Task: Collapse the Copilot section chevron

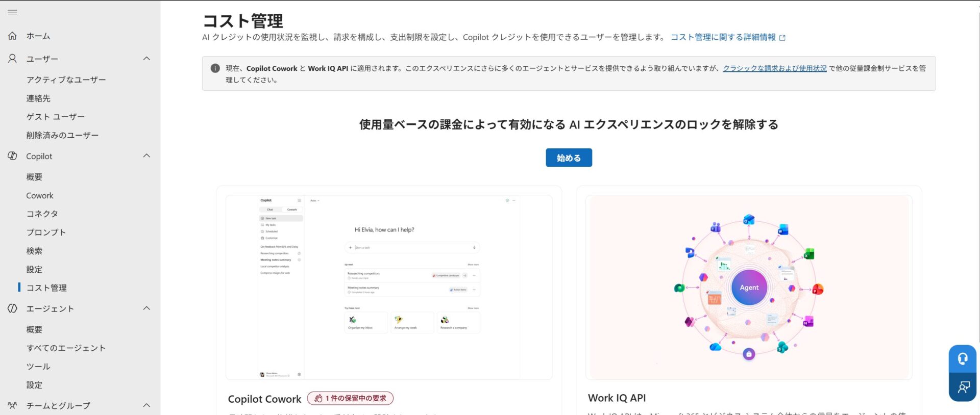Action: click(x=146, y=156)
